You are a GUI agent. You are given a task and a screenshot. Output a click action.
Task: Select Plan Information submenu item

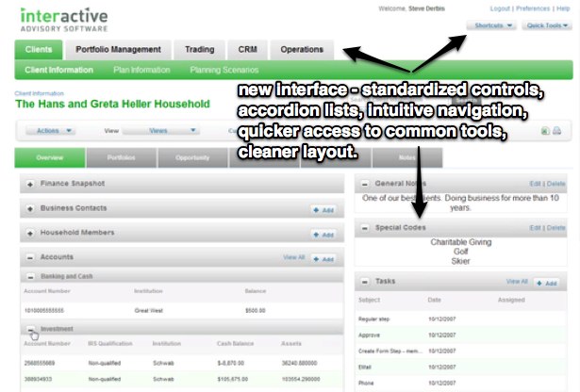pyautogui.click(x=141, y=70)
